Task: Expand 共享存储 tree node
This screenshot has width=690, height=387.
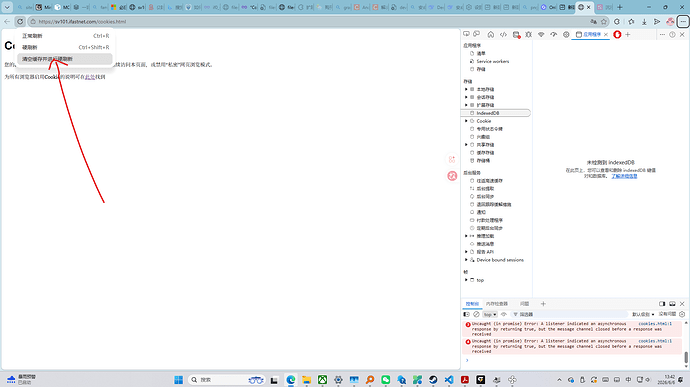Action: tap(466, 145)
